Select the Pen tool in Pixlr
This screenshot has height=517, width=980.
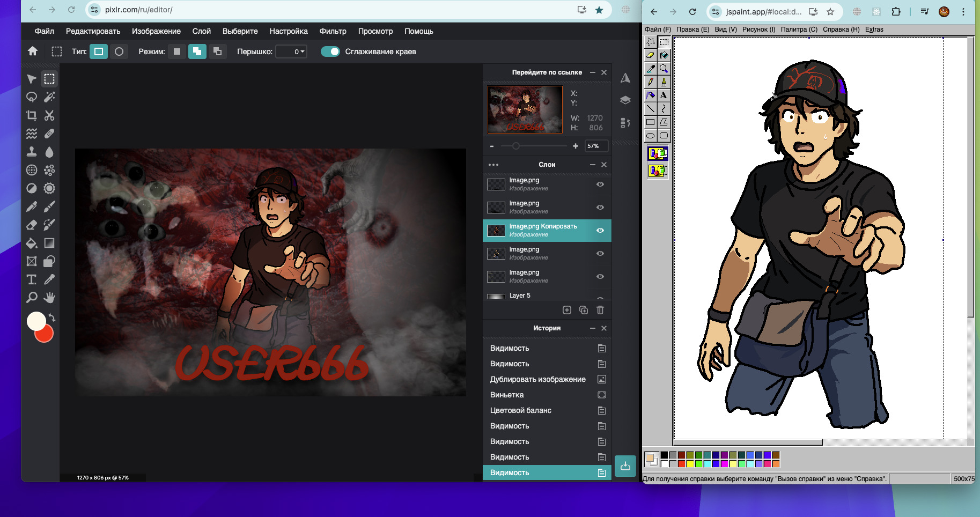32,206
